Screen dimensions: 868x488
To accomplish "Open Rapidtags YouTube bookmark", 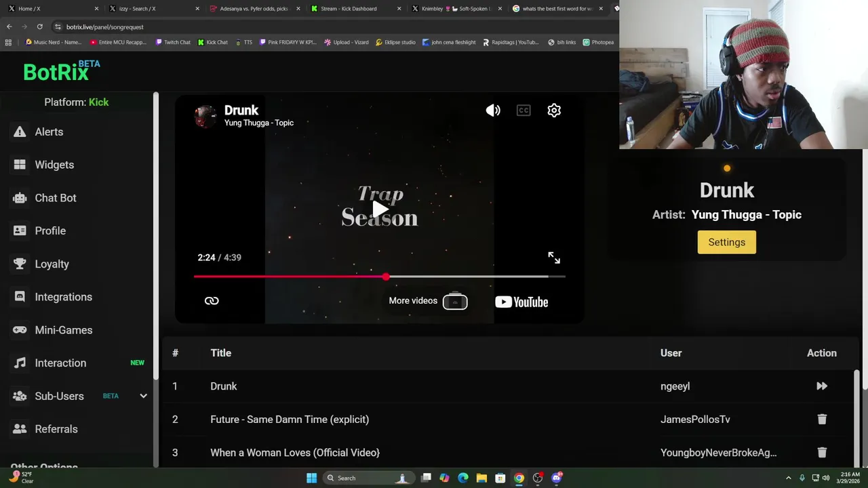I will pyautogui.click(x=511, y=42).
